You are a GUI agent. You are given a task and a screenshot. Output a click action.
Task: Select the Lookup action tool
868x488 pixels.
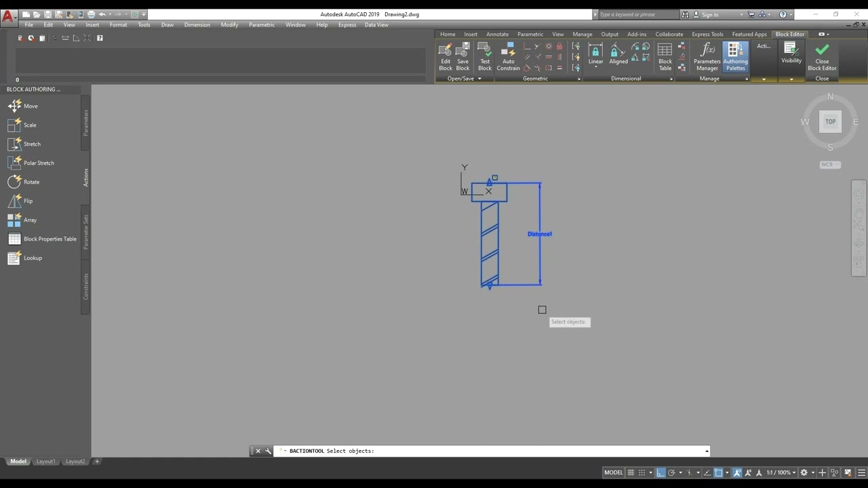click(25, 258)
